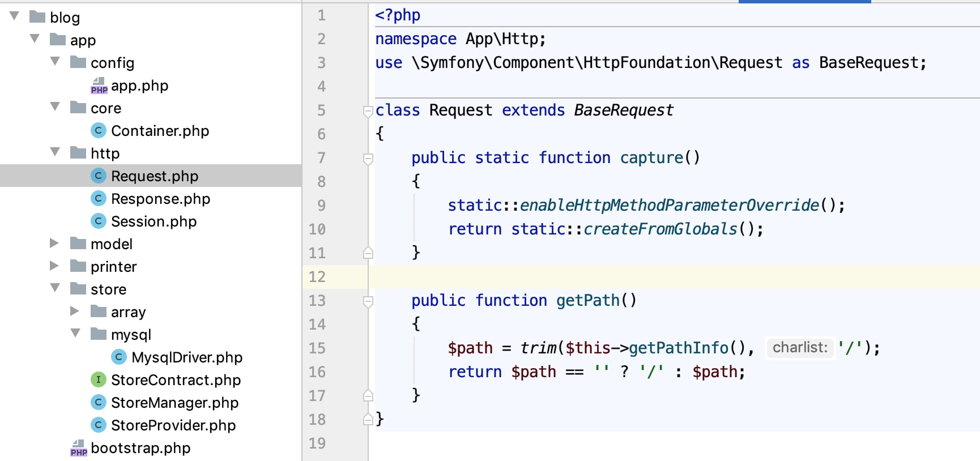Click the app folder icon
Screen dimensions: 980x461
click(58, 39)
